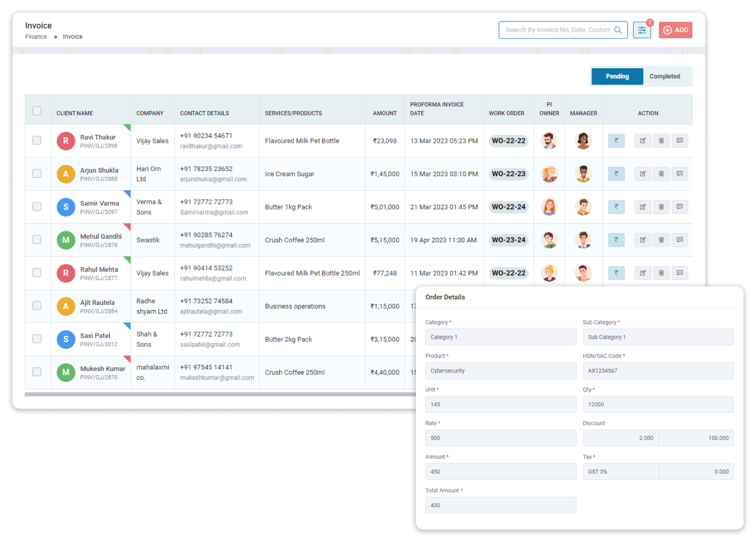Click the ADD button
The width and height of the screenshot is (756, 542).
coord(675,29)
